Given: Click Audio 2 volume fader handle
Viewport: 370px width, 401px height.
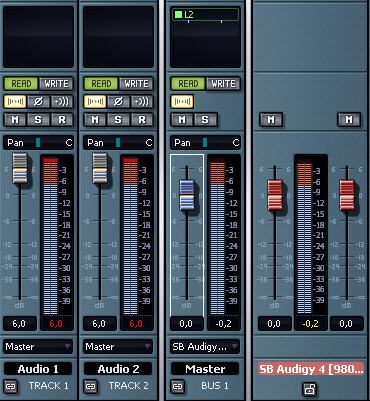Looking at the screenshot, I should (x=100, y=168).
